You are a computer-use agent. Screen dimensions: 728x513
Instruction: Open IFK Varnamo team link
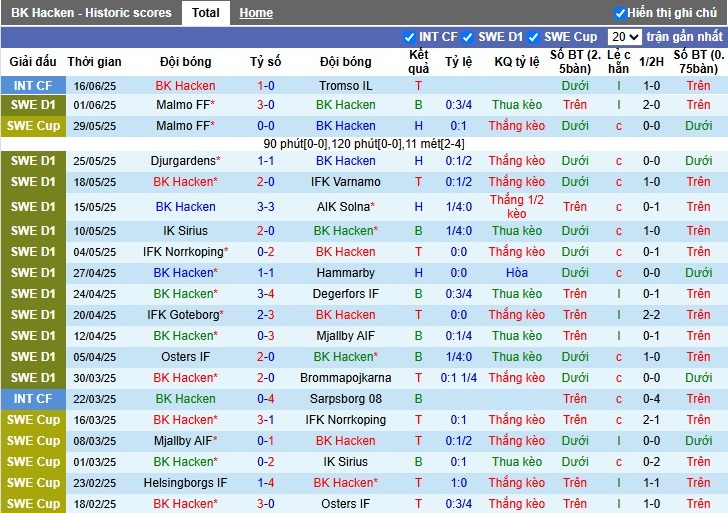(345, 182)
